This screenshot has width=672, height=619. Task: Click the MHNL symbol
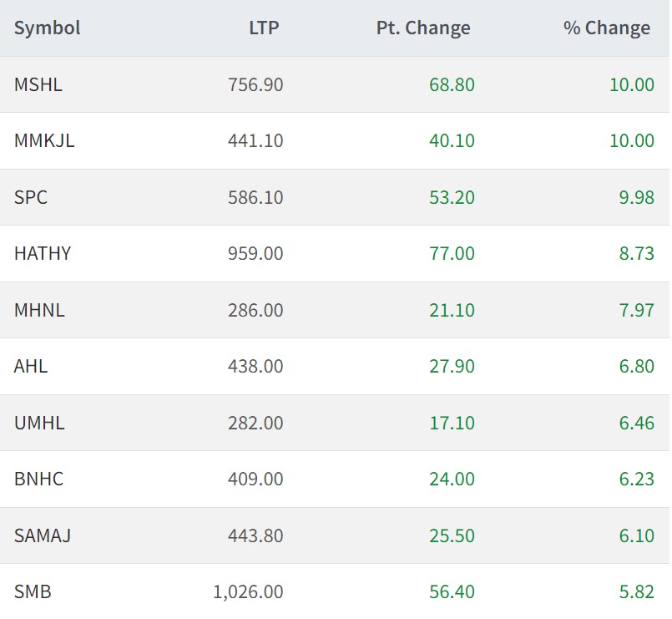click(39, 310)
